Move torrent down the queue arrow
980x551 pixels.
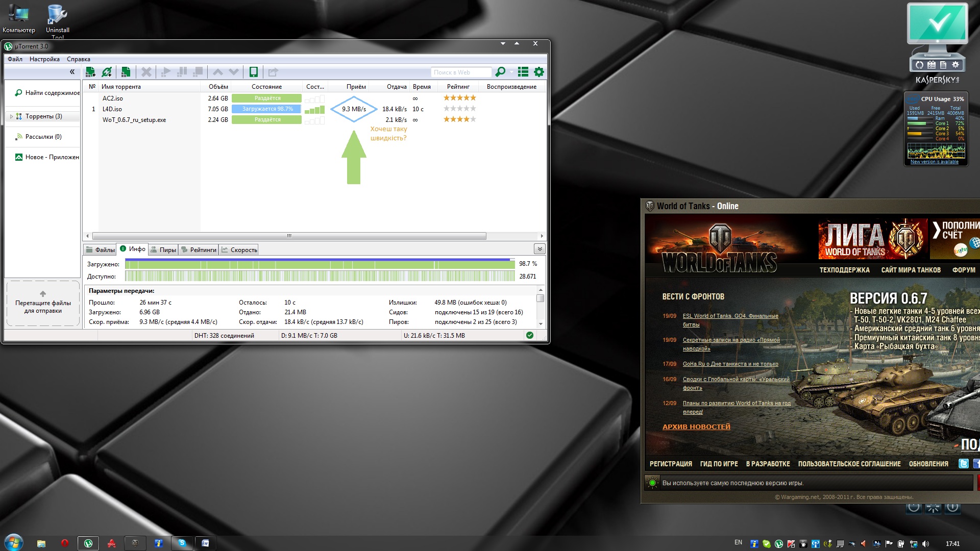pyautogui.click(x=234, y=72)
